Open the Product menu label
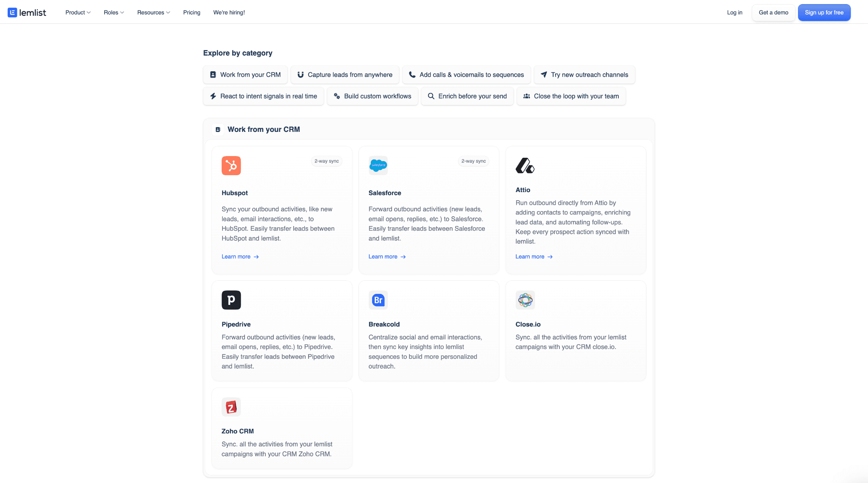The height and width of the screenshot is (483, 868). tap(75, 13)
